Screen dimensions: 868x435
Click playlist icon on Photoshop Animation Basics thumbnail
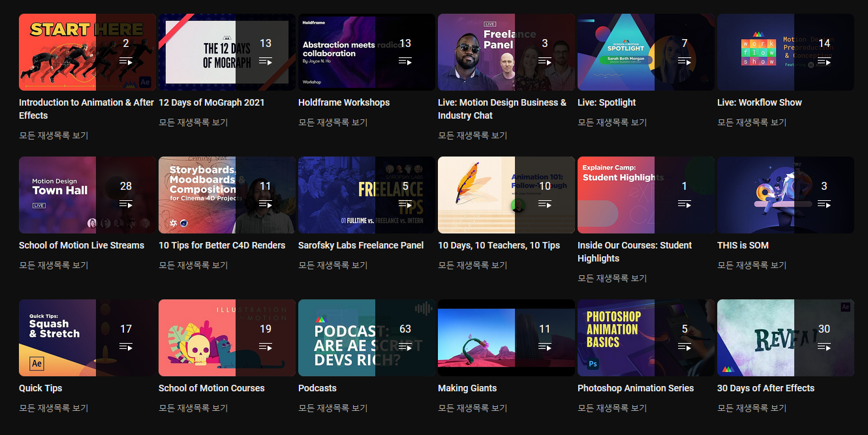(x=685, y=347)
